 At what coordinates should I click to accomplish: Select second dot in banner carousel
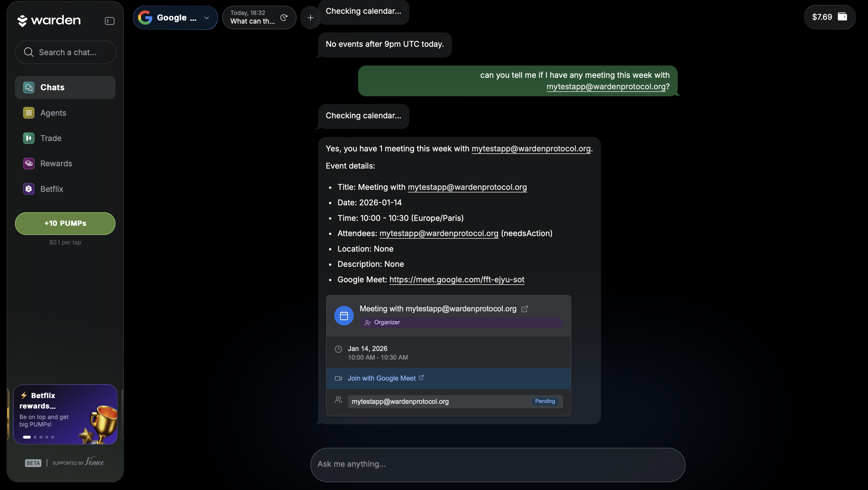(35, 437)
